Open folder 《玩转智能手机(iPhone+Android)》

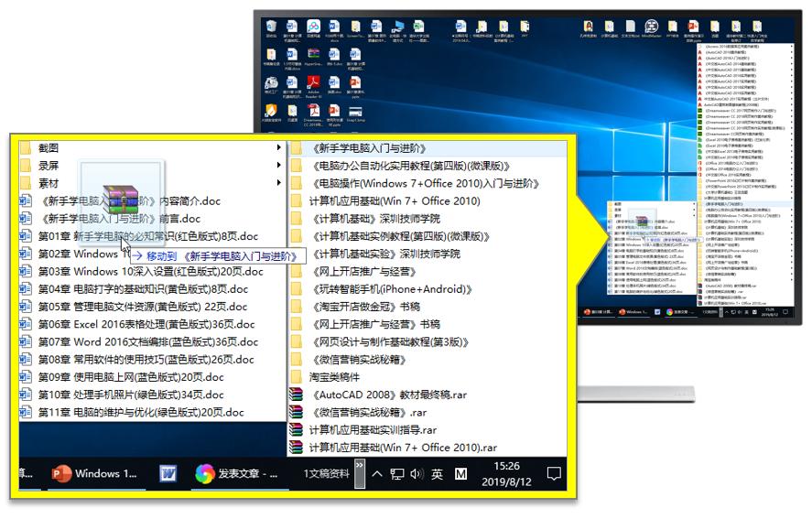pyautogui.click(x=392, y=289)
